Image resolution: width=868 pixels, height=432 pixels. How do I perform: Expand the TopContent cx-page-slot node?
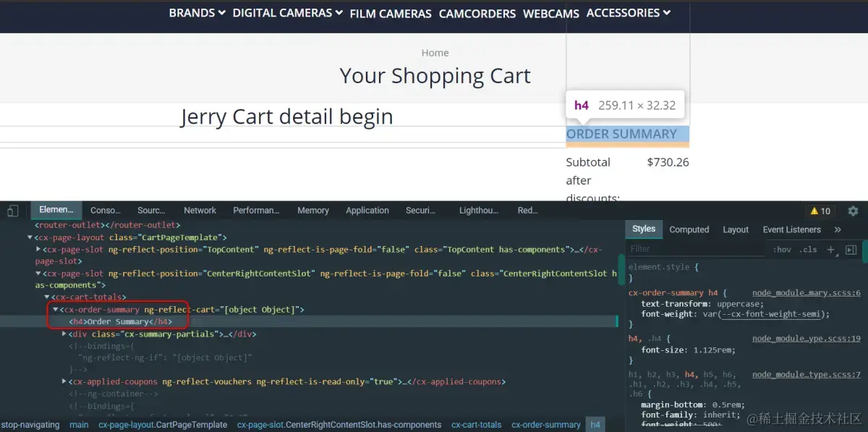click(x=39, y=250)
